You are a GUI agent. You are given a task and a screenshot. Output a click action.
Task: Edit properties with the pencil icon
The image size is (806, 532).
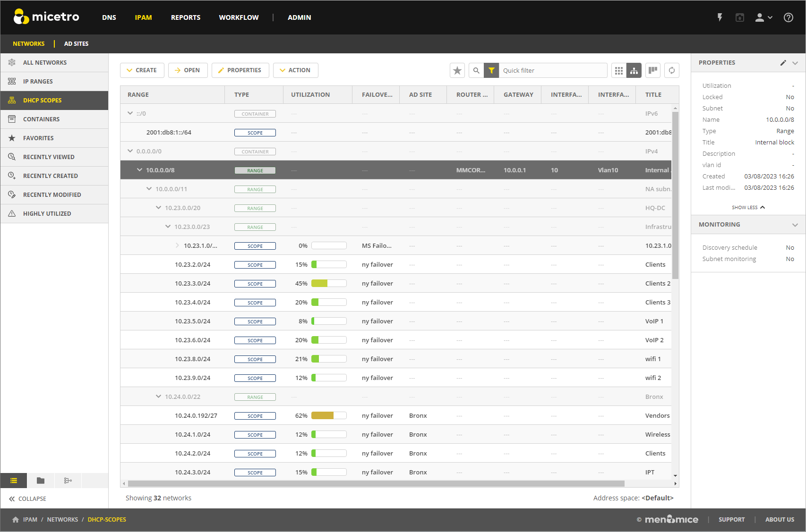click(783, 63)
